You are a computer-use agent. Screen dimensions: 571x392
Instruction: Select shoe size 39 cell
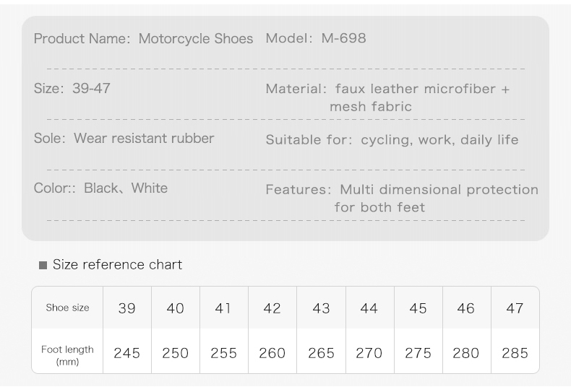click(x=126, y=308)
